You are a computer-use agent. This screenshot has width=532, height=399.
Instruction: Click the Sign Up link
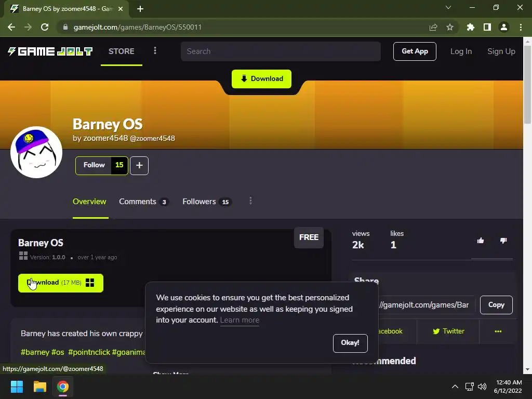[501, 51]
